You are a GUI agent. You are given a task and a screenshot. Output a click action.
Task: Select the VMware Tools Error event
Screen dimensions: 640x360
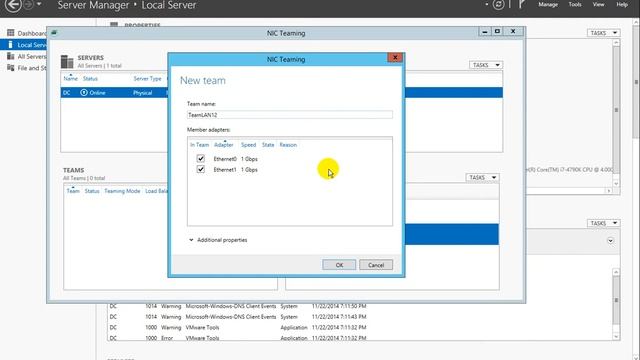coord(238,338)
